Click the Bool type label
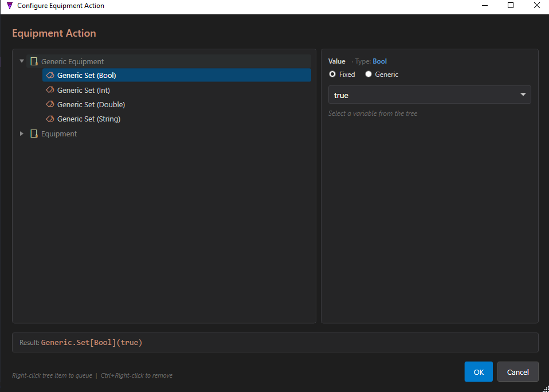 [379, 61]
